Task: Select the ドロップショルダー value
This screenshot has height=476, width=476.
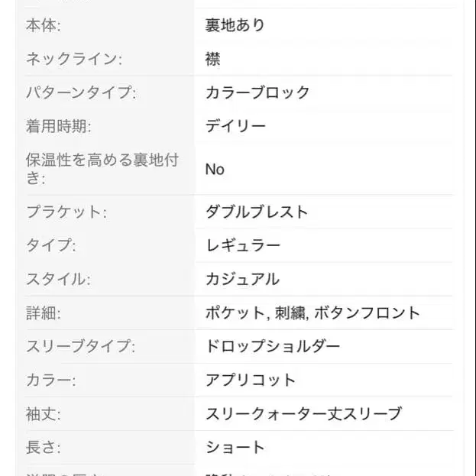Action: [273, 346]
